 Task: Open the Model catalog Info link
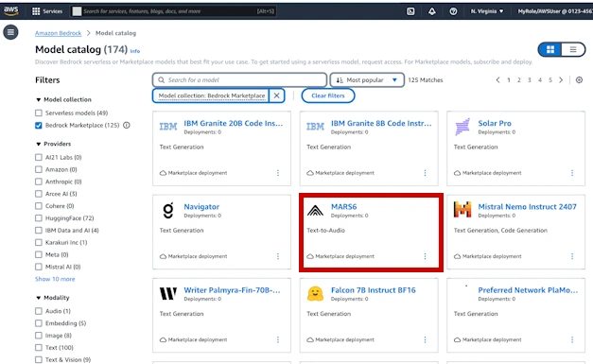tap(135, 51)
